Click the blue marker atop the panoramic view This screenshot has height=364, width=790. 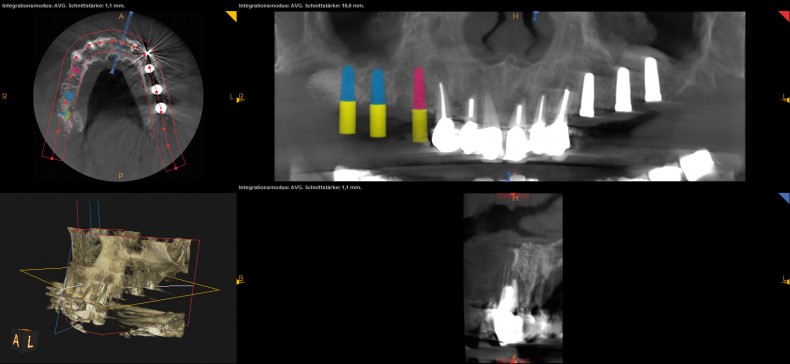coord(536,16)
